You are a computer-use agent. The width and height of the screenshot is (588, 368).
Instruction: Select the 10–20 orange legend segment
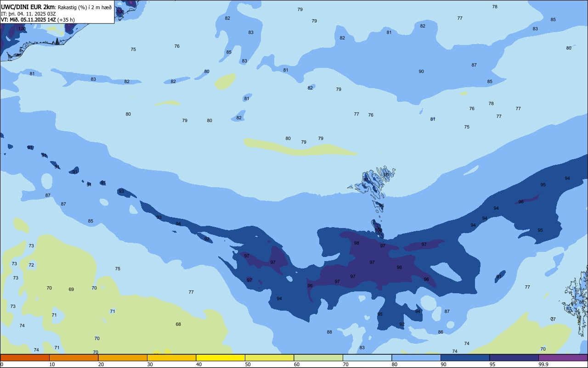click(x=73, y=357)
